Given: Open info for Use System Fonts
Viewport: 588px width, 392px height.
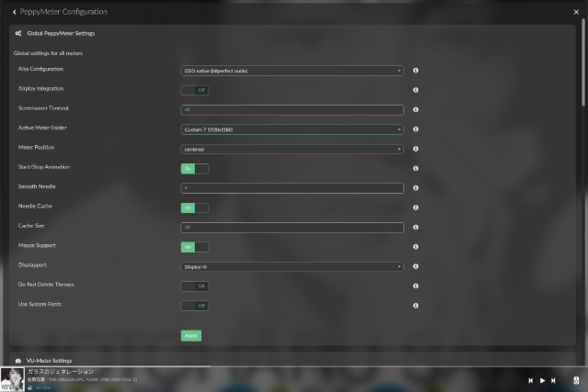Looking at the screenshot, I should point(416,305).
